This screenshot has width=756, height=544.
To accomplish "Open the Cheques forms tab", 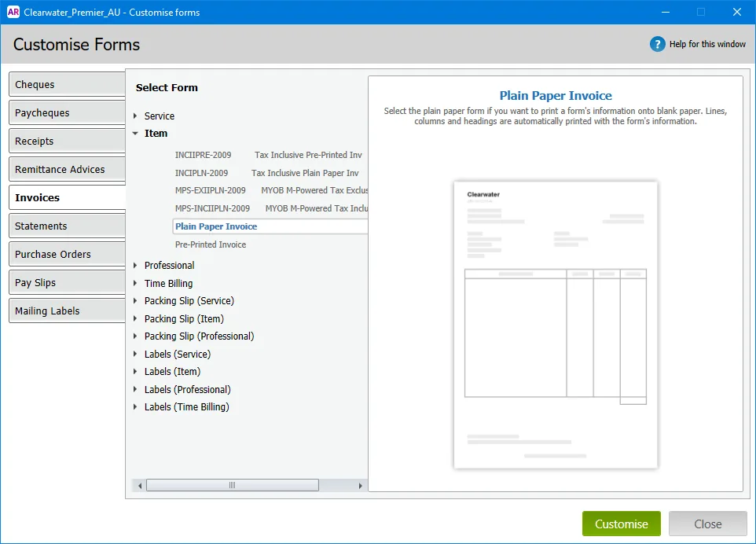I will (x=67, y=84).
